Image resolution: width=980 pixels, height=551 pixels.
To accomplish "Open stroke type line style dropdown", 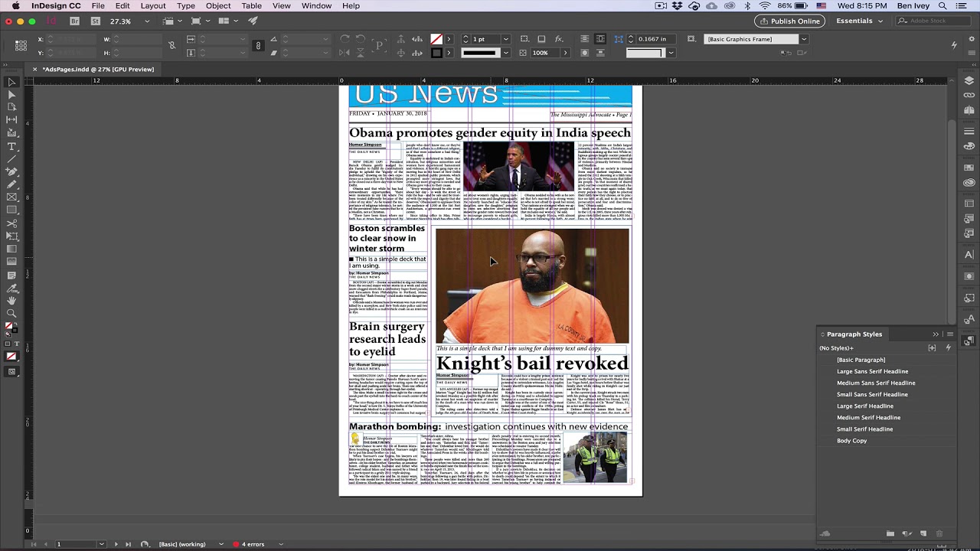I will coord(505,53).
